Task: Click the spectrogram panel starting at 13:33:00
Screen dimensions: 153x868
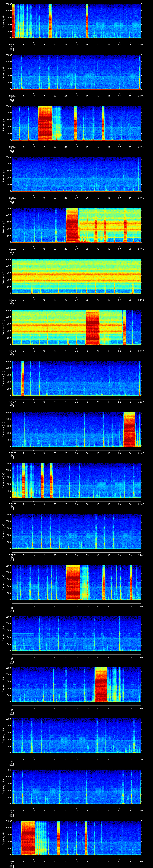Action: tap(76, 583)
